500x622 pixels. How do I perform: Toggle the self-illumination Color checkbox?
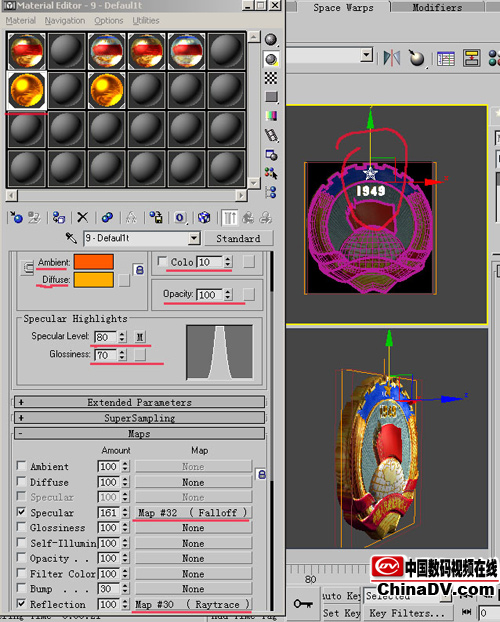click(162, 261)
